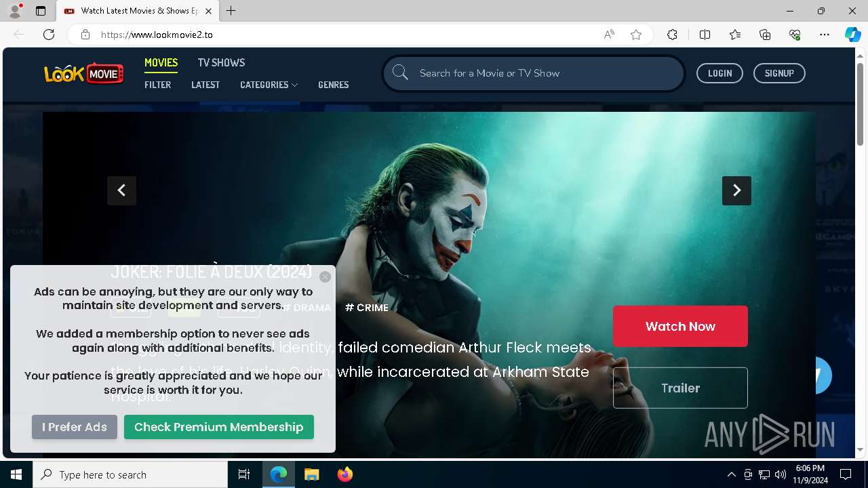Viewport: 868px width, 488px height.
Task: Open the notification center
Action: click(x=846, y=474)
